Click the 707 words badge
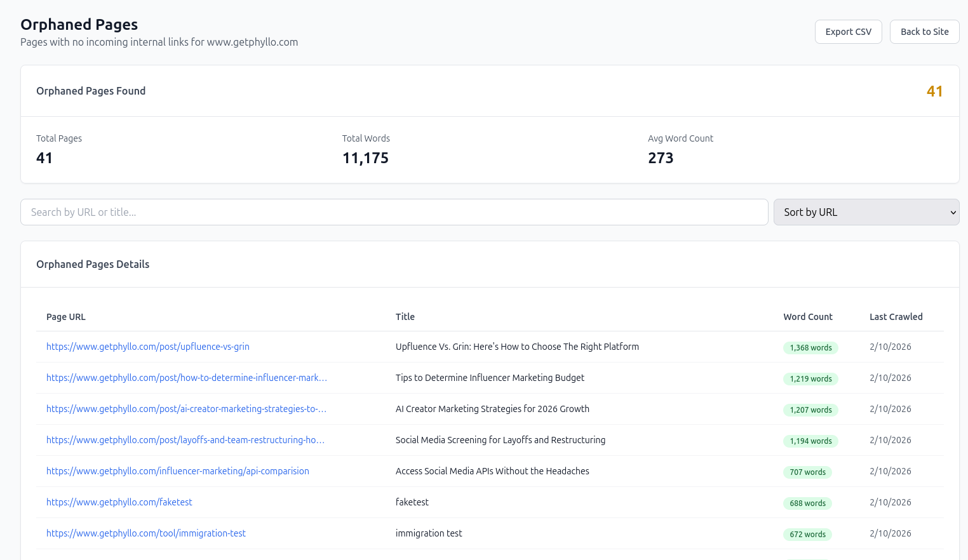Image resolution: width=968 pixels, height=560 pixels. click(807, 472)
